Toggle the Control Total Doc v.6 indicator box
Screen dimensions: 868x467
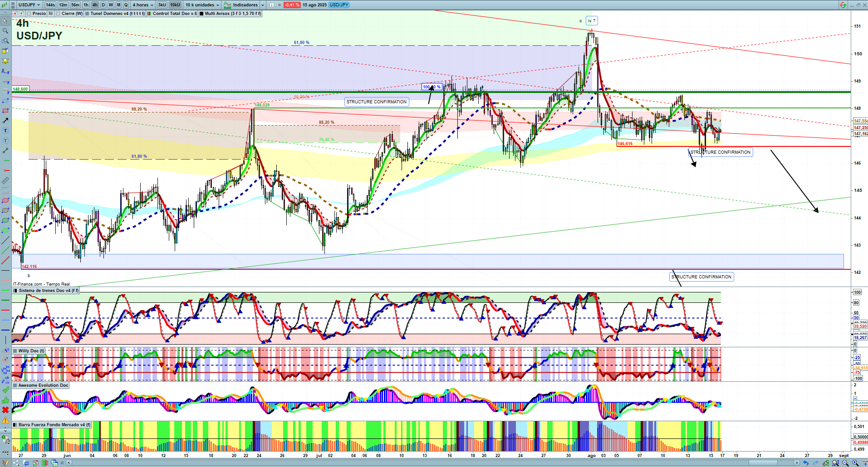149,14
